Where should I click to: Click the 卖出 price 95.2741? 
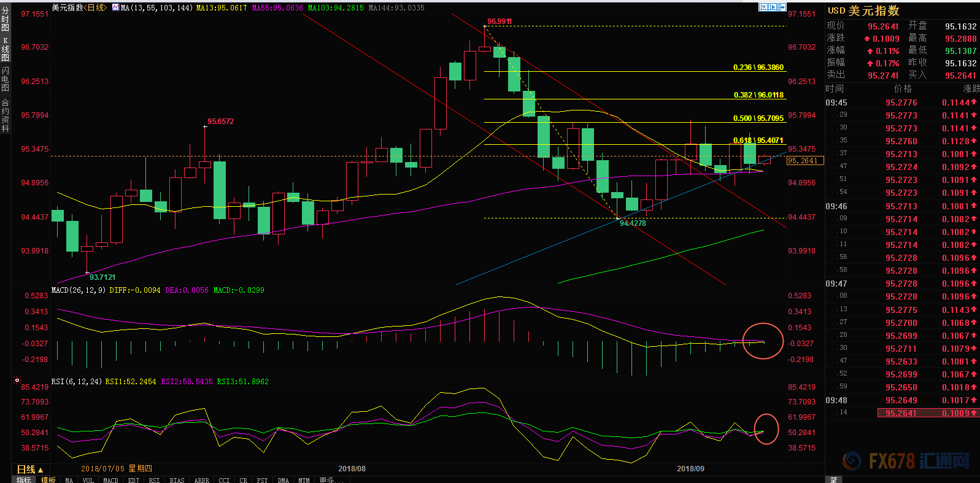coord(883,75)
